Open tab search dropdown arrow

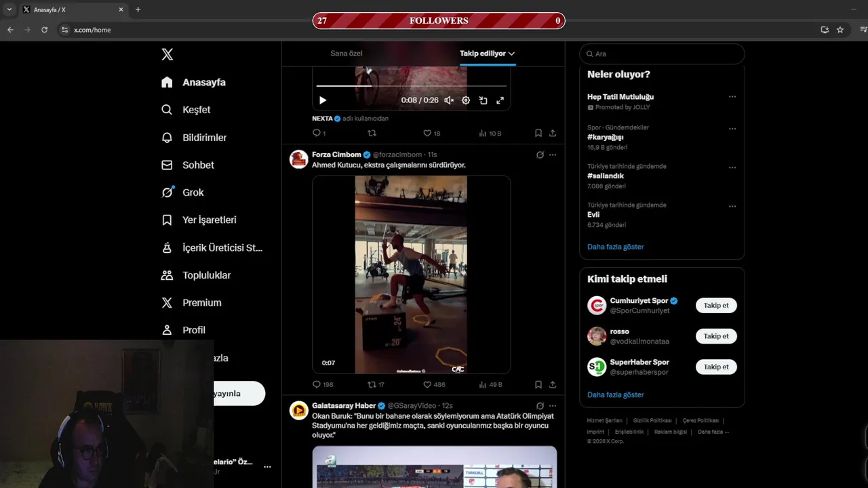tap(9, 9)
